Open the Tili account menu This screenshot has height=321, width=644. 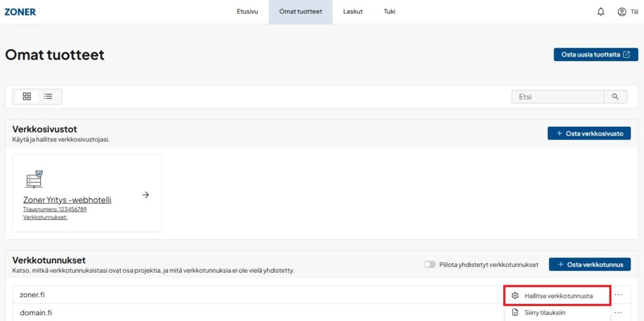point(627,11)
